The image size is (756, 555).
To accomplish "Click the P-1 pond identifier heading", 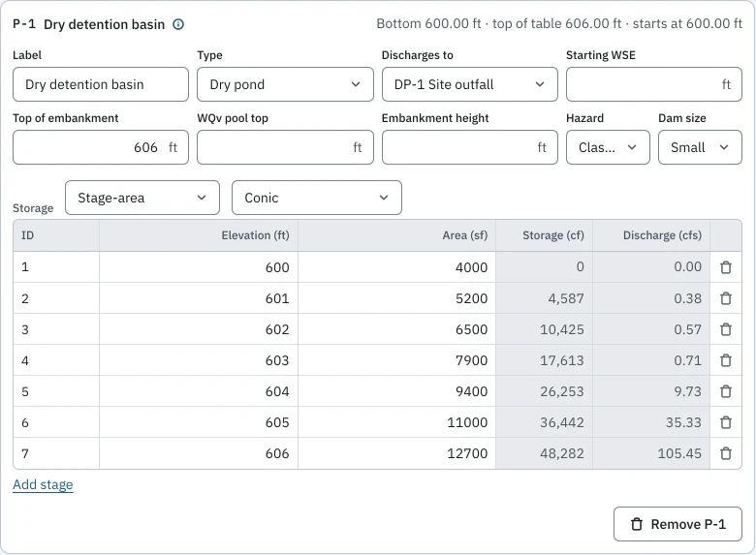I will click(x=24, y=24).
